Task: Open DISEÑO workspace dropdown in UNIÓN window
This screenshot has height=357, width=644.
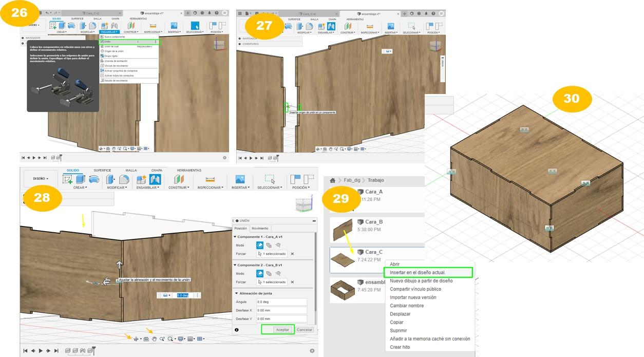Action: tap(41, 179)
